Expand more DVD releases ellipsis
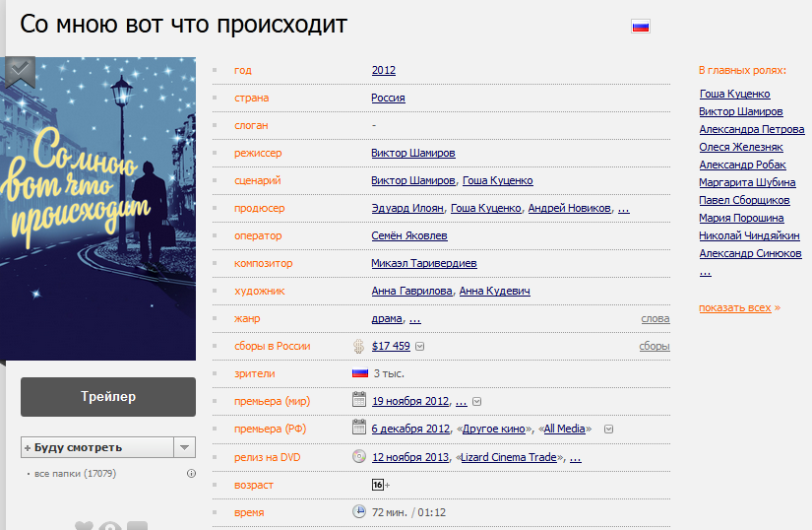Image resolution: width=812 pixels, height=530 pixels. pos(576,457)
